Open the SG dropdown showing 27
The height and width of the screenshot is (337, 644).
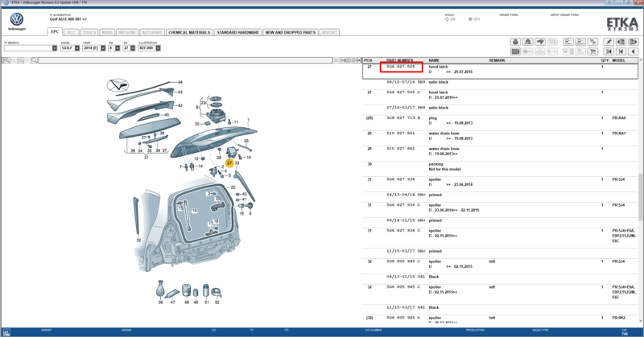129,48
